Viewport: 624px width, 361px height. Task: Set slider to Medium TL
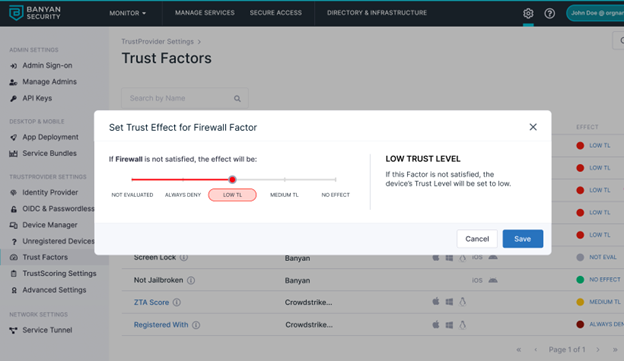coord(284,195)
